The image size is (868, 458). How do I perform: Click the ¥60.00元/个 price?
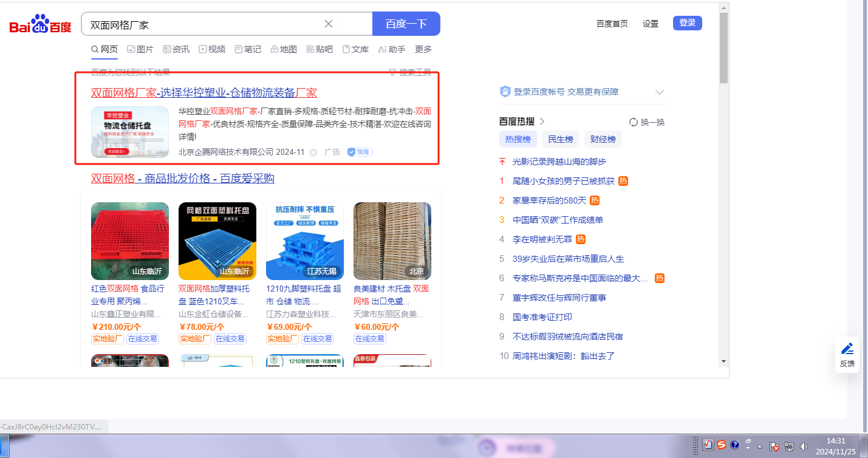point(376,327)
